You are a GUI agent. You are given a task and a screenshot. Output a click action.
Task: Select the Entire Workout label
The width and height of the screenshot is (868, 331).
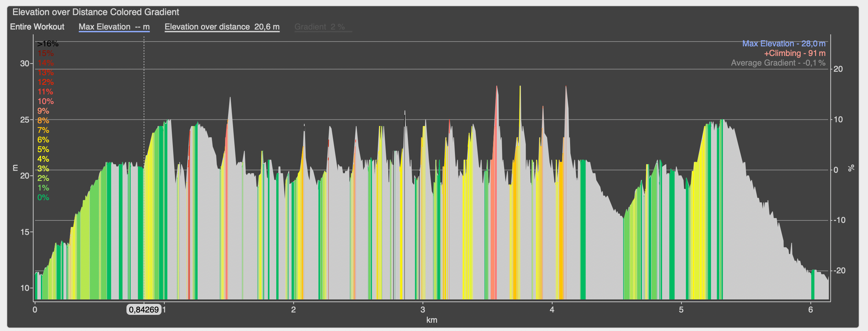click(37, 27)
